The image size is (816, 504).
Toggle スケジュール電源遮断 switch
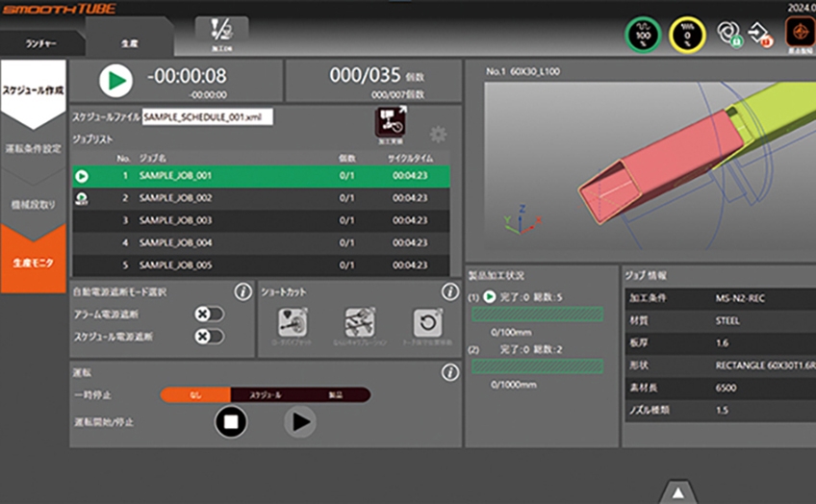pos(208,337)
